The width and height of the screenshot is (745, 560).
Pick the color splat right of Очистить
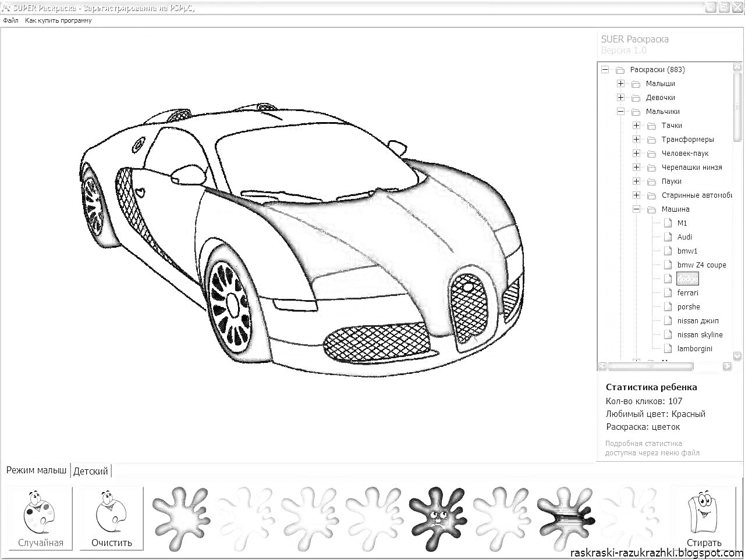[181, 518]
